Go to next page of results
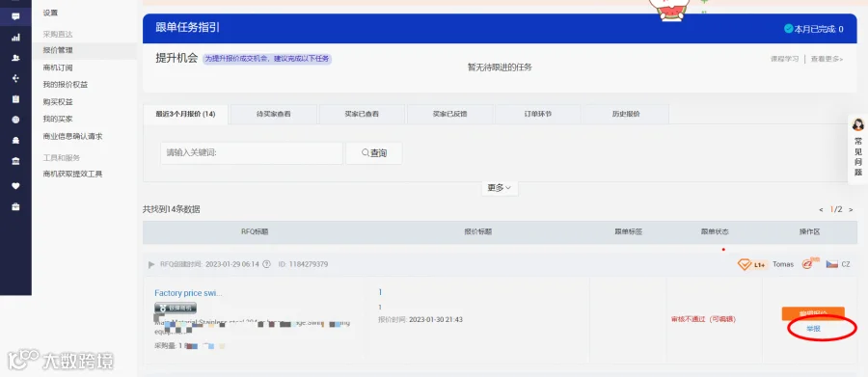The image size is (868, 377). pos(851,209)
